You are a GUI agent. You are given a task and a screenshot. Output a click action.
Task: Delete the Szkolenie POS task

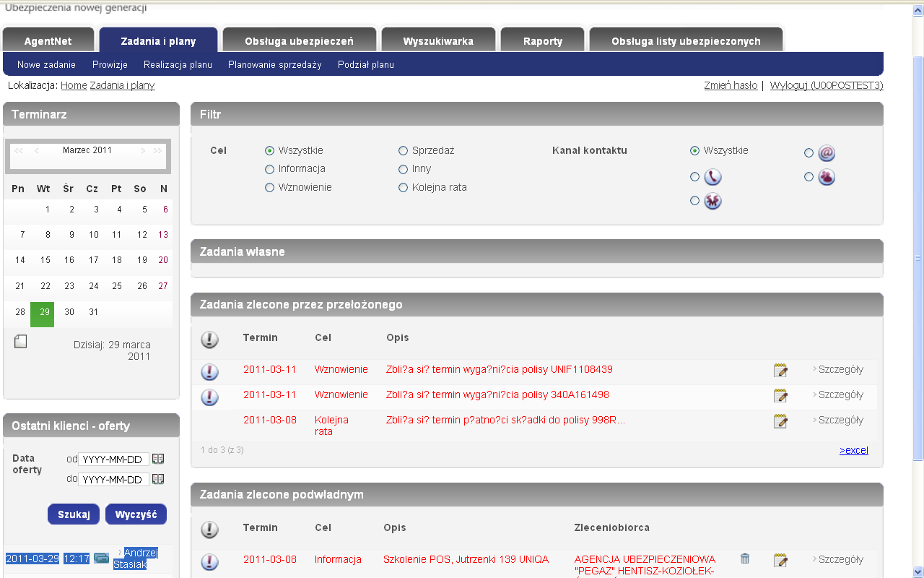pos(745,558)
